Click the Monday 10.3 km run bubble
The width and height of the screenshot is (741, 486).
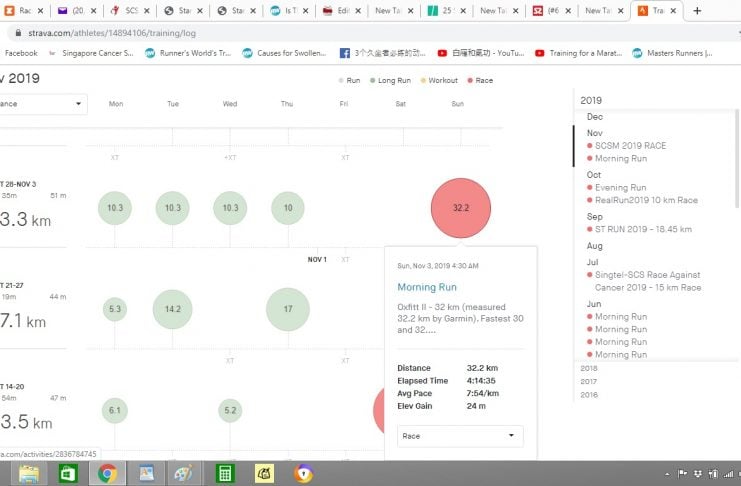(x=115, y=208)
